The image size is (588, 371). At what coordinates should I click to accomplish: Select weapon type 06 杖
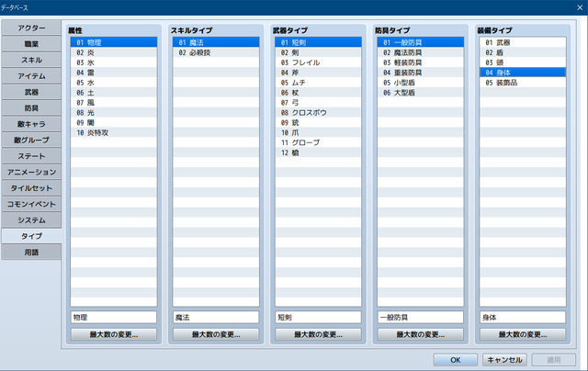point(318,93)
